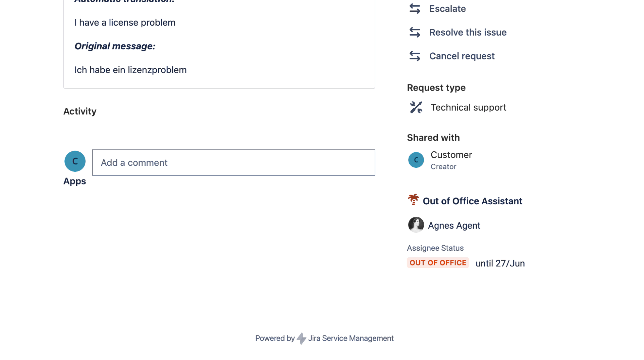Screen dimensions: 644x360
Task: Click the Out of Office Assistant heading
Action: pos(472,201)
